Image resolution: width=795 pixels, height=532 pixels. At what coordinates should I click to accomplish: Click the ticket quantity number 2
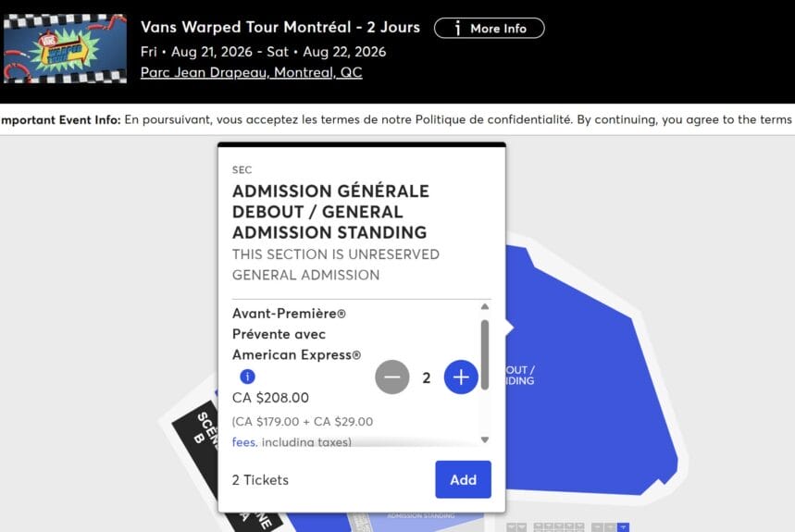[x=427, y=377]
